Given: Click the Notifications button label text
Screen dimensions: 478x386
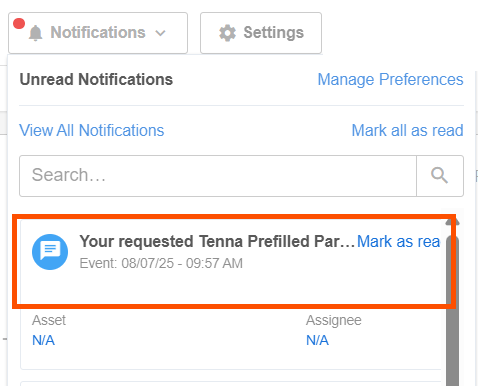Looking at the screenshot, I should point(98,33).
